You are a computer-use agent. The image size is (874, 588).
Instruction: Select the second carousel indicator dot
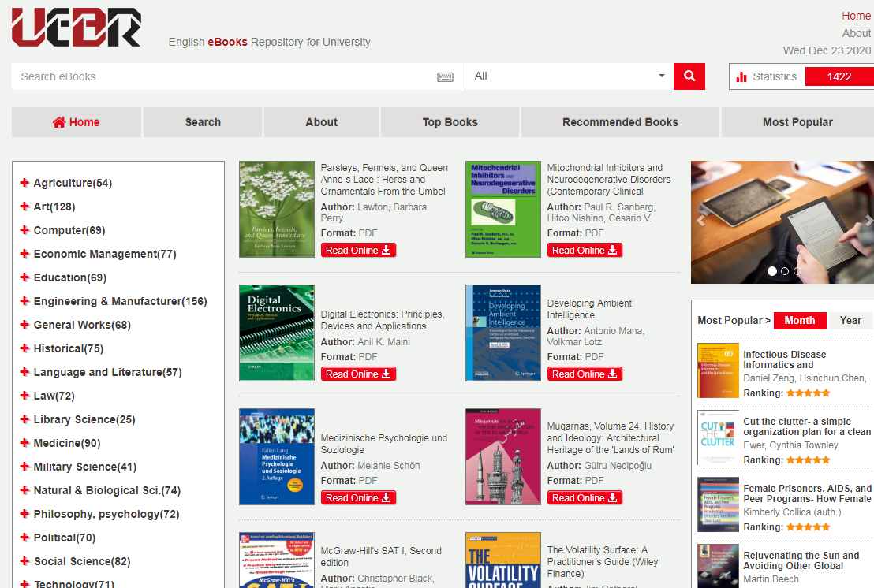click(x=785, y=271)
